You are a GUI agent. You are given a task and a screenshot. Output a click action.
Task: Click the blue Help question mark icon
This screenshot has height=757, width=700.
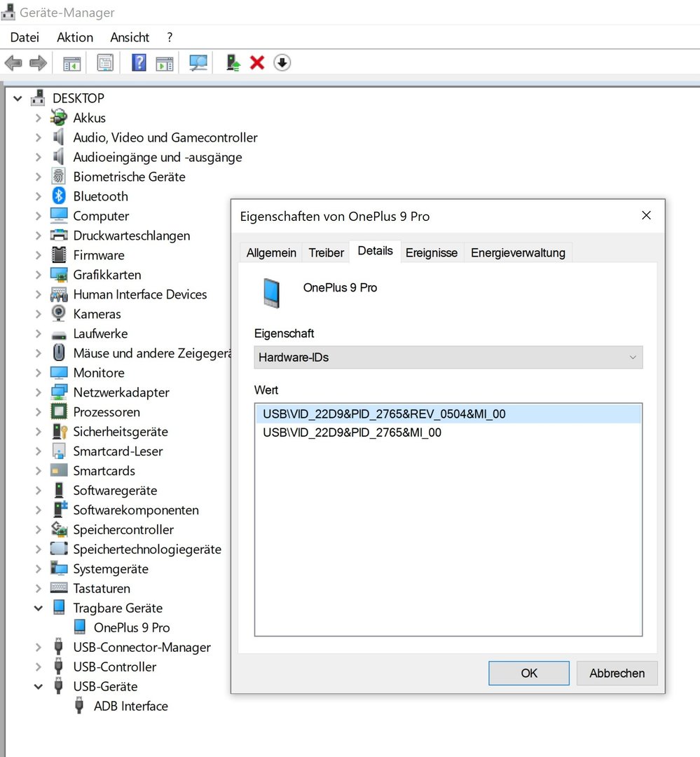[x=139, y=63]
